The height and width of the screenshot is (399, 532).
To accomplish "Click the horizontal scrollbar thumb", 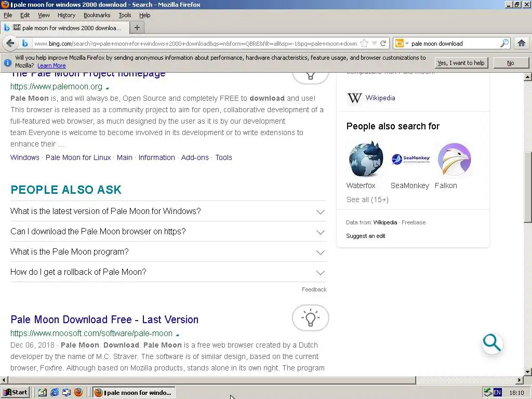I will [x=212, y=380].
